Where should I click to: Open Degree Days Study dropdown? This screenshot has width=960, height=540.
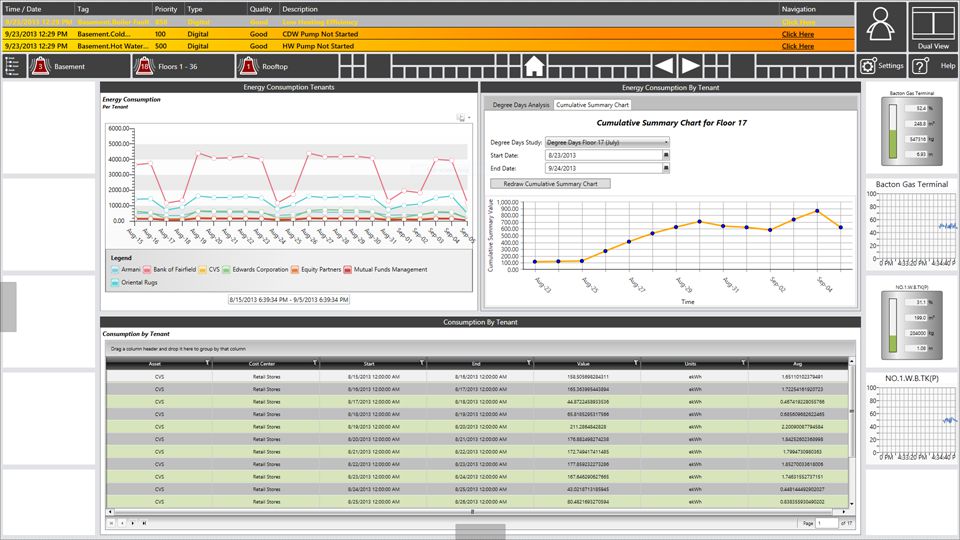(607, 142)
